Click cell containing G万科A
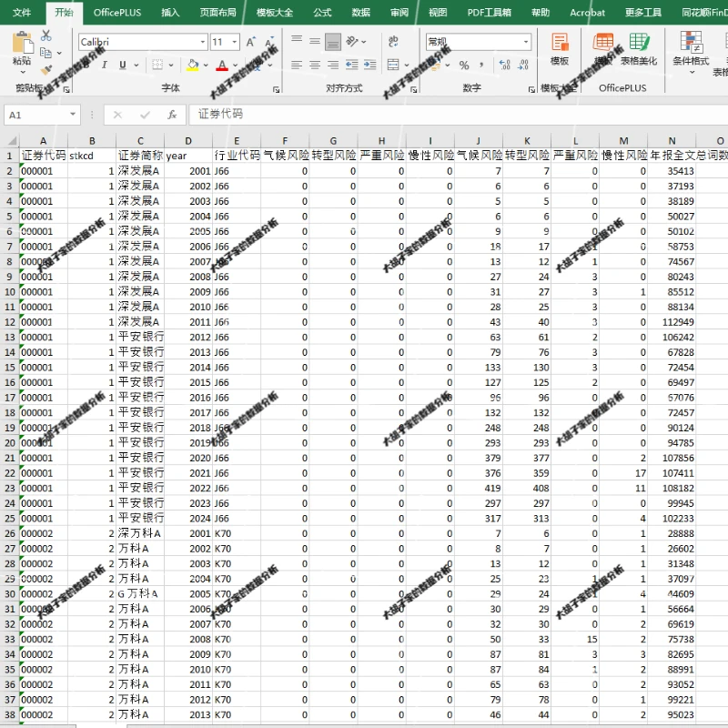The image size is (728, 728). coord(140,594)
